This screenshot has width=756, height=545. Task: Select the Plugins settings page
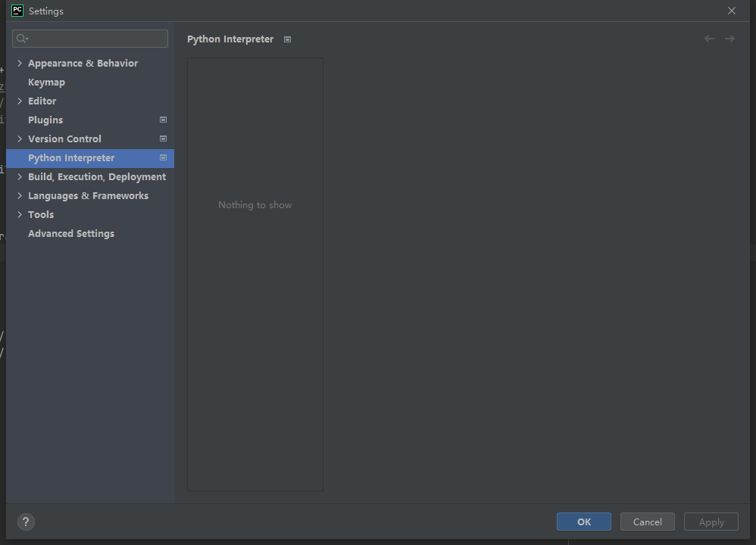(45, 120)
